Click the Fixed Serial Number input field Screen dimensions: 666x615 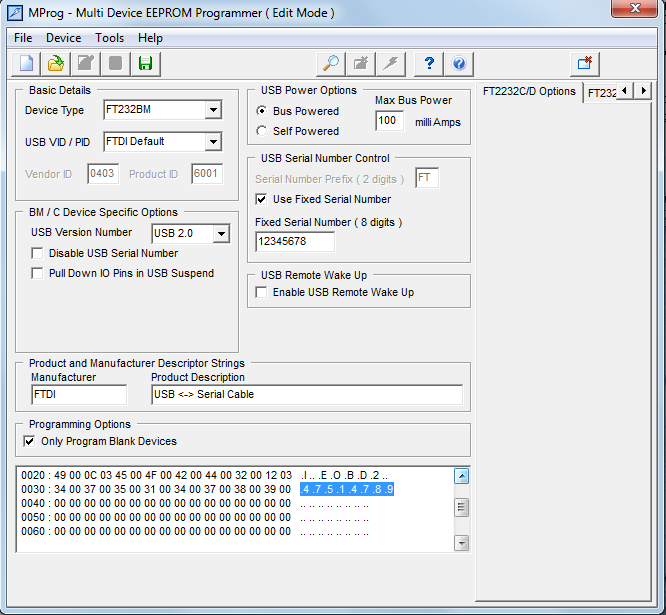click(x=294, y=242)
